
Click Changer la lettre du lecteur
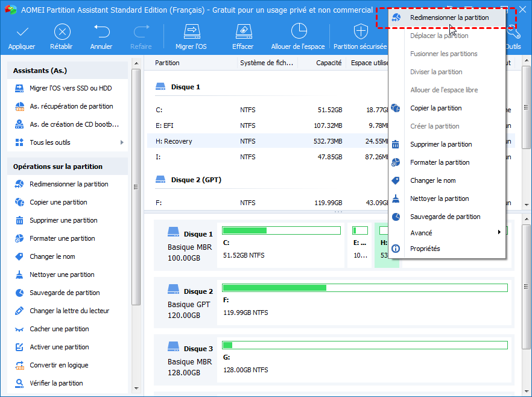tap(69, 311)
